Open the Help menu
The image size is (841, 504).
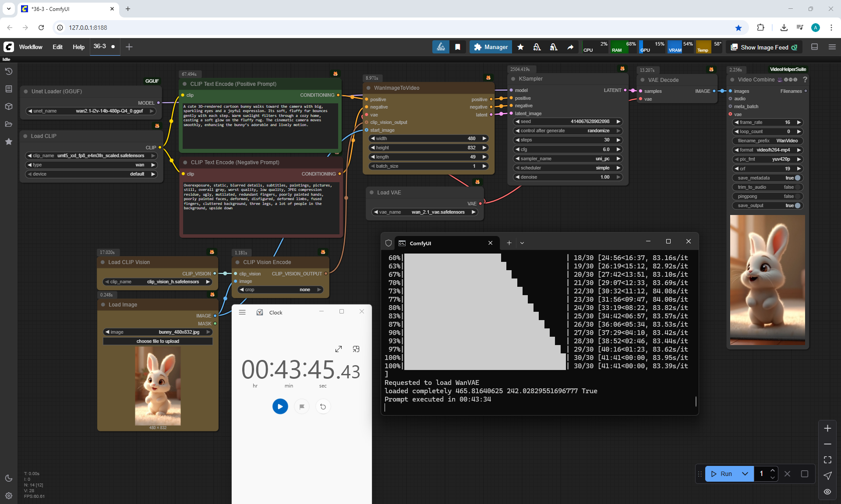click(x=78, y=47)
